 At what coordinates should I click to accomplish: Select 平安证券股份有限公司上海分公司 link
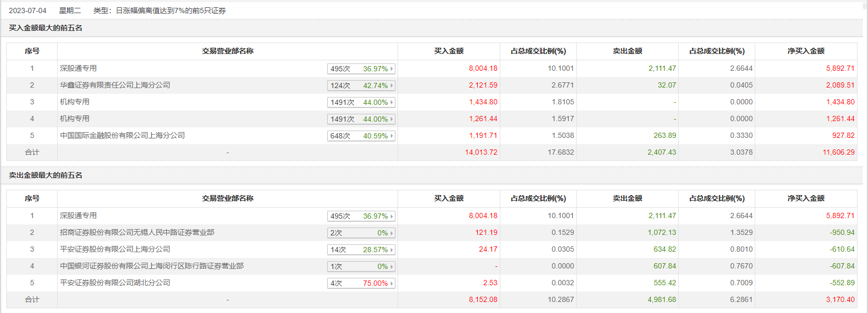pos(115,249)
